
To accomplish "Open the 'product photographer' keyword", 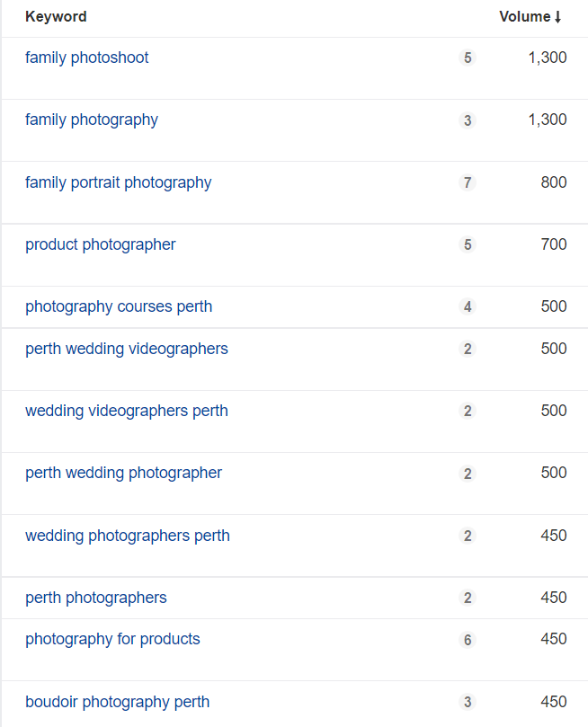I will 100,244.
